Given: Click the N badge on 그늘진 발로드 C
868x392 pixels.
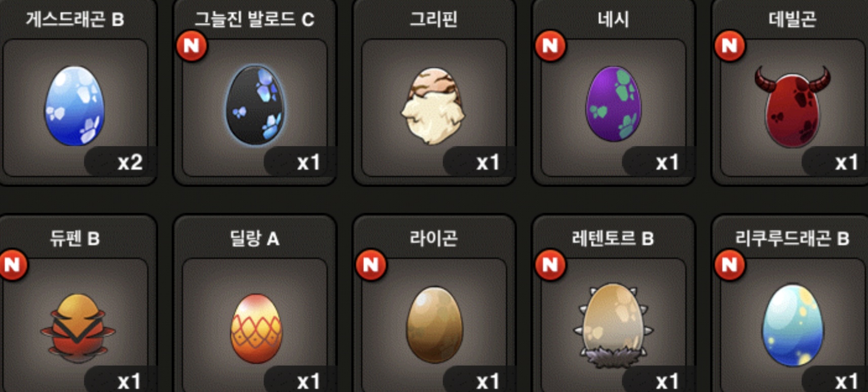Looking at the screenshot, I should click(192, 46).
